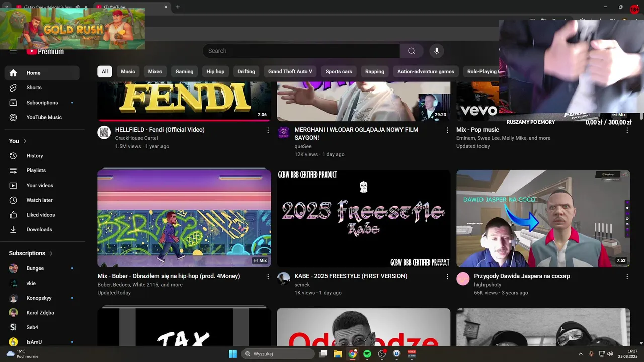Open options for Przygody Dawida Jaspera video
Screen dimensions: 644x362
tap(627, 277)
